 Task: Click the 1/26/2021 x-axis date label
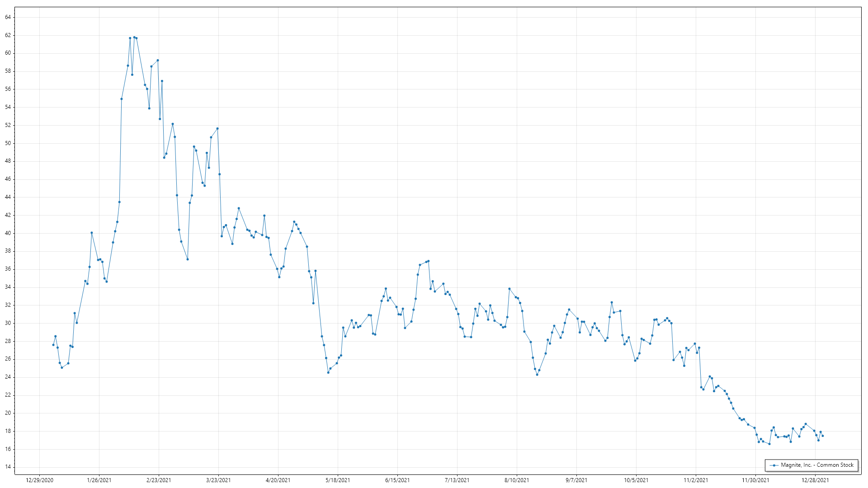[x=99, y=480]
